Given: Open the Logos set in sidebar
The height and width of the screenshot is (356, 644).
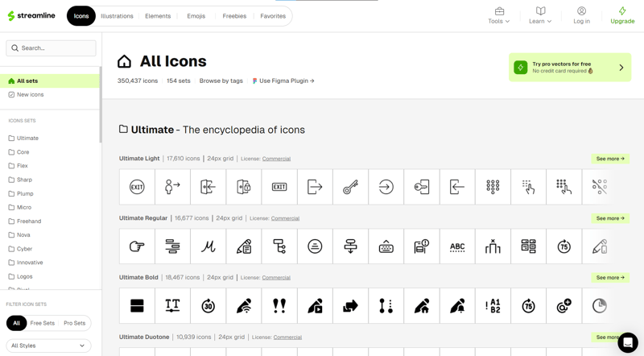Looking at the screenshot, I should click(21, 276).
